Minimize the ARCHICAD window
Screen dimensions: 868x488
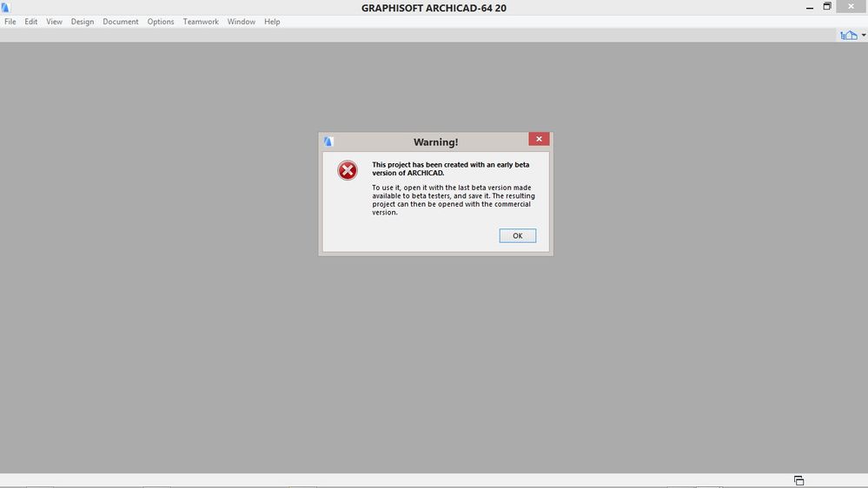tap(810, 7)
